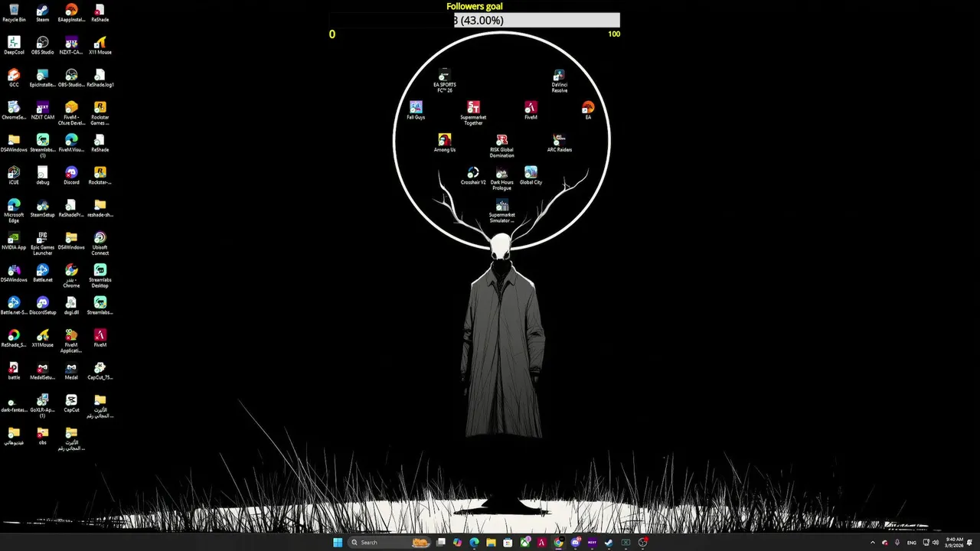This screenshot has height=551, width=980.
Task: Open the Ubisoft Connect desktop shortcut
Action: pos(100,243)
